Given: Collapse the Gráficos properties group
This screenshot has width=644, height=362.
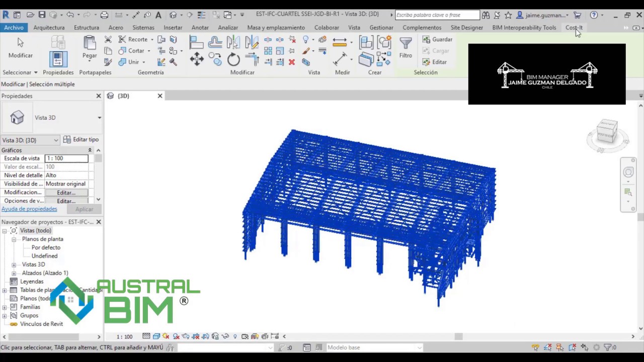Looking at the screenshot, I should pyautogui.click(x=90, y=150).
